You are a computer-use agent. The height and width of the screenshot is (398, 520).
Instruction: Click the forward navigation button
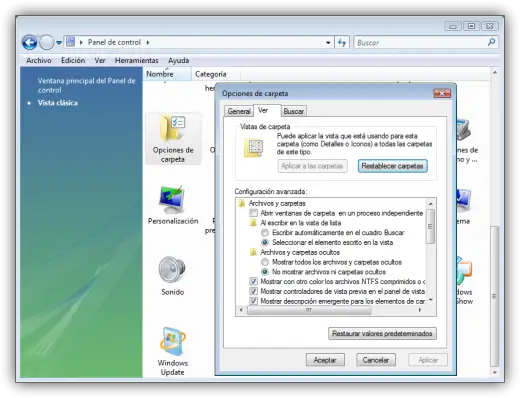point(46,42)
